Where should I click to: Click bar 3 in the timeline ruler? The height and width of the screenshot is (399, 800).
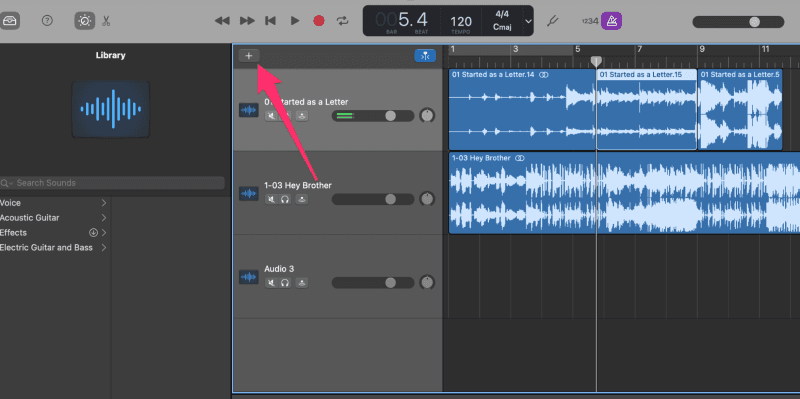515,49
